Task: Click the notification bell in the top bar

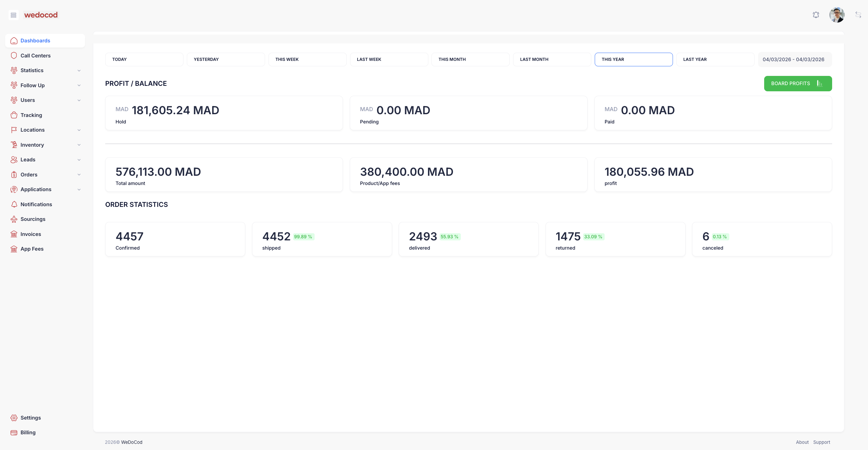Action: (x=816, y=15)
